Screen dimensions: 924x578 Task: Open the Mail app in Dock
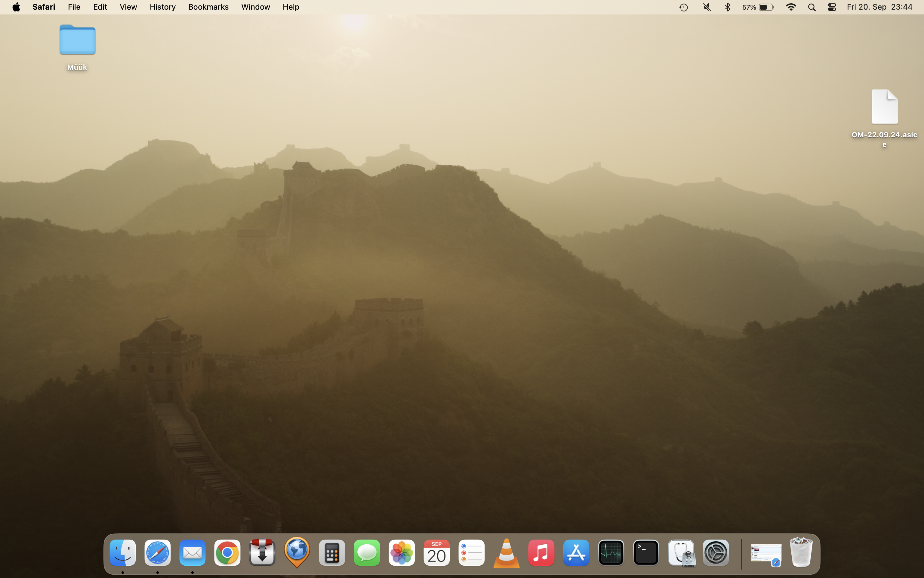(x=192, y=553)
